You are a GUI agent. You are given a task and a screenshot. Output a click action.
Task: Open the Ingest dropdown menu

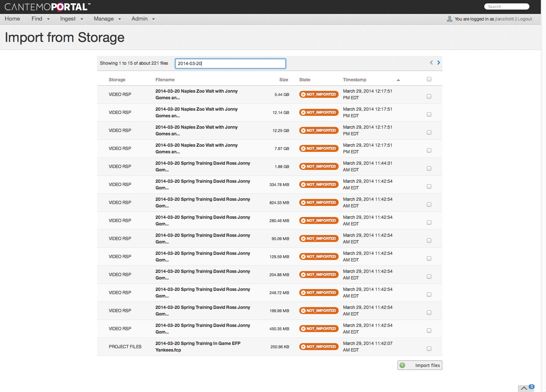tap(71, 19)
